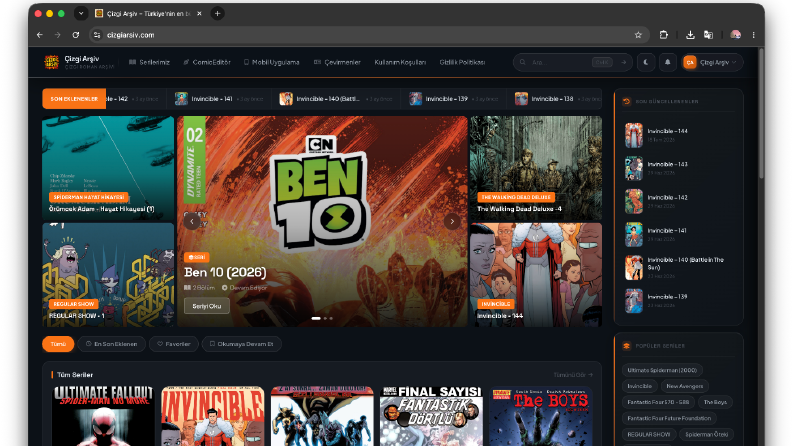The image size is (793, 446).
Task: Open the Kullanım Koşulları link
Action: point(400,62)
